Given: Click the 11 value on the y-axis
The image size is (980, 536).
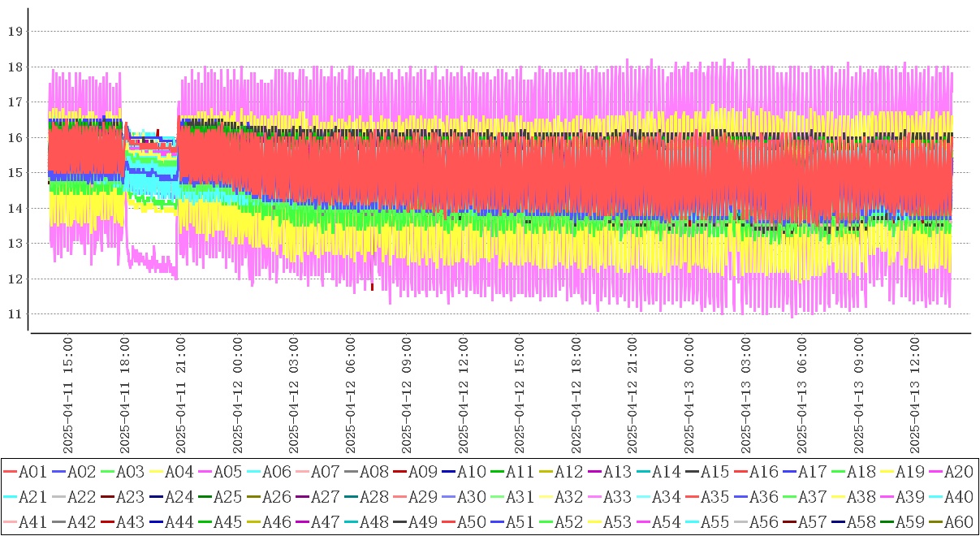Looking at the screenshot, I should 12,314.
